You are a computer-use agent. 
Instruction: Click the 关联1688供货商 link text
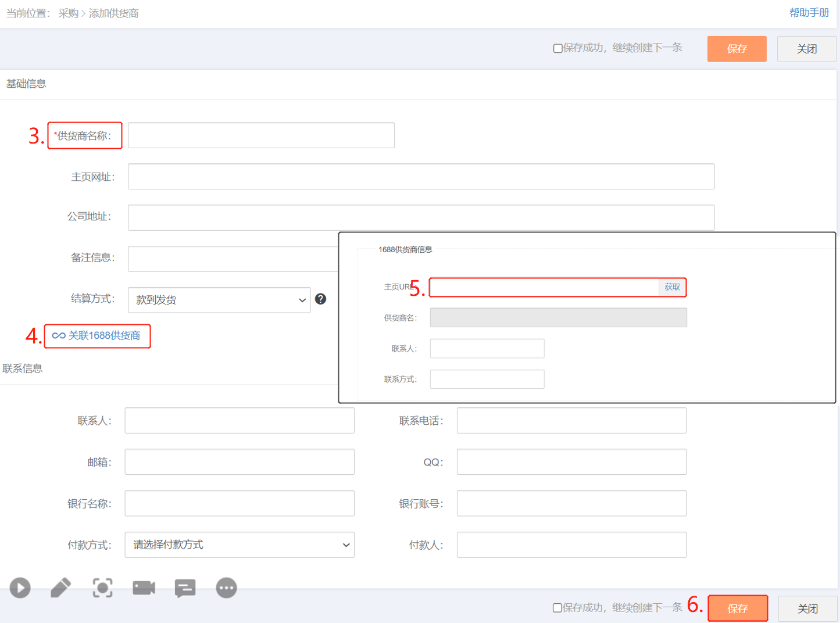[x=104, y=336]
